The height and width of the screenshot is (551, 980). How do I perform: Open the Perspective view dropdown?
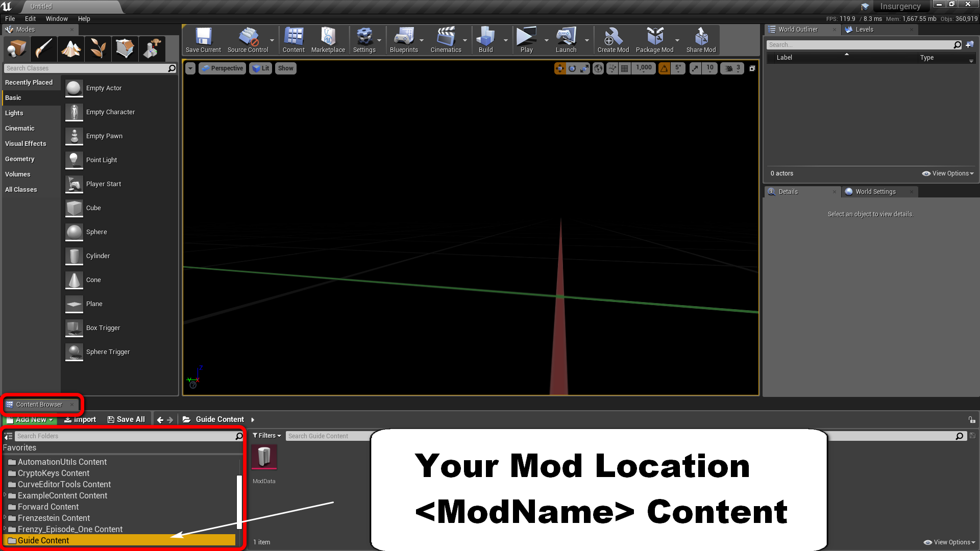222,68
